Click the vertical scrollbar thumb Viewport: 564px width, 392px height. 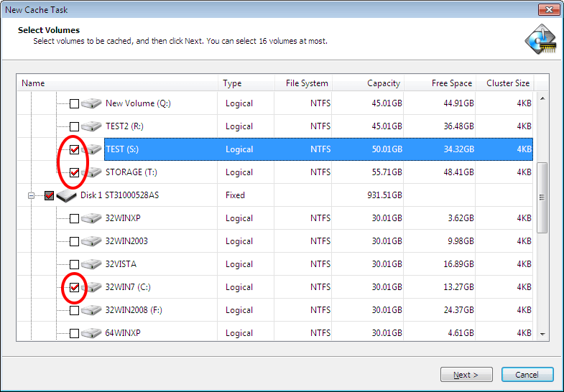click(x=542, y=197)
